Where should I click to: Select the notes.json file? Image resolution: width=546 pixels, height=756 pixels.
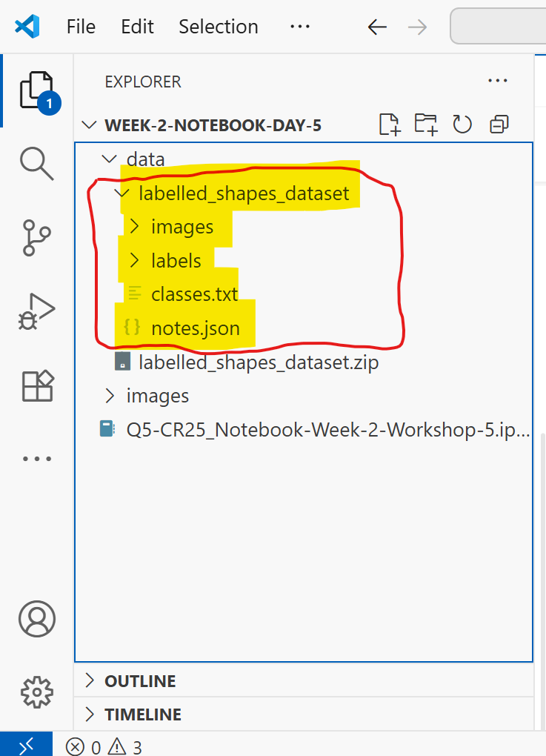(196, 328)
